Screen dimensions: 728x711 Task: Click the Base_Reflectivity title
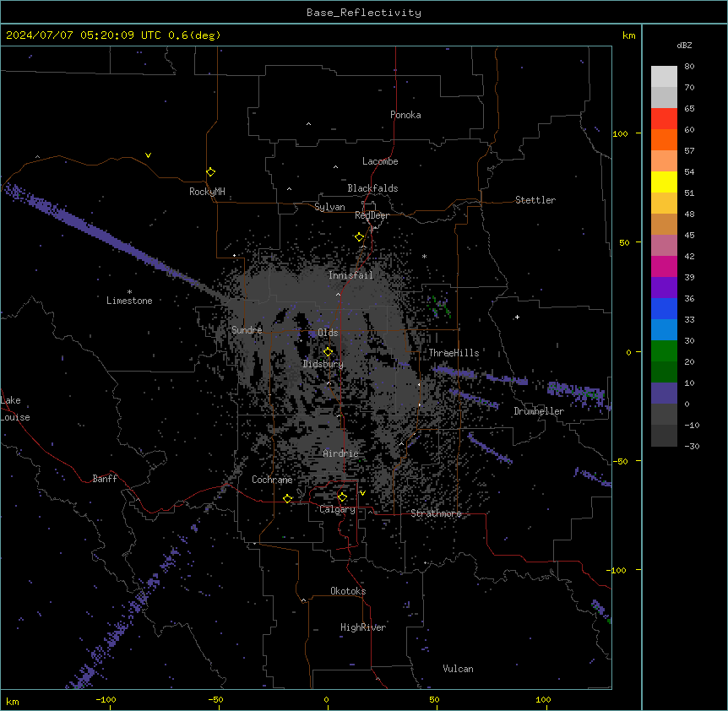[x=364, y=13]
